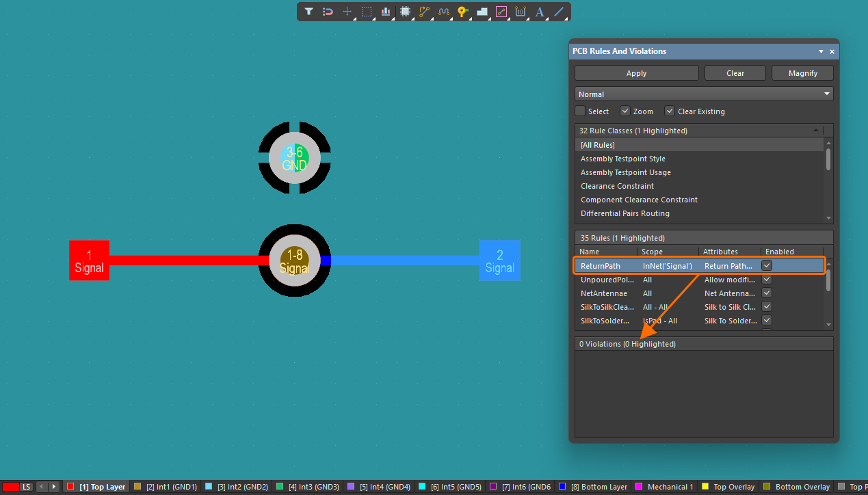The height and width of the screenshot is (495, 868).
Task: Select Assembly Testpoint Usage rule class
Action: 700,172
